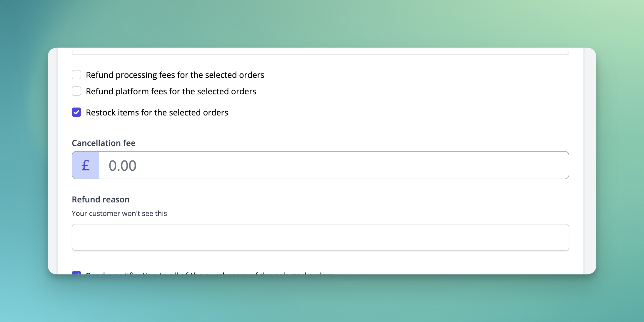The image size is (644, 322).
Task: Click the 0.00 placeholder amount
Action: [122, 166]
